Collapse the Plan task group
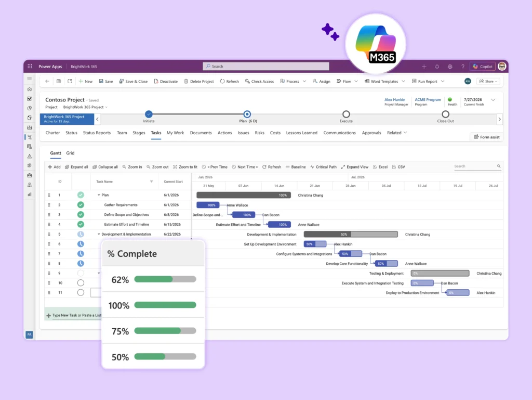The image size is (532, 400). coord(99,195)
